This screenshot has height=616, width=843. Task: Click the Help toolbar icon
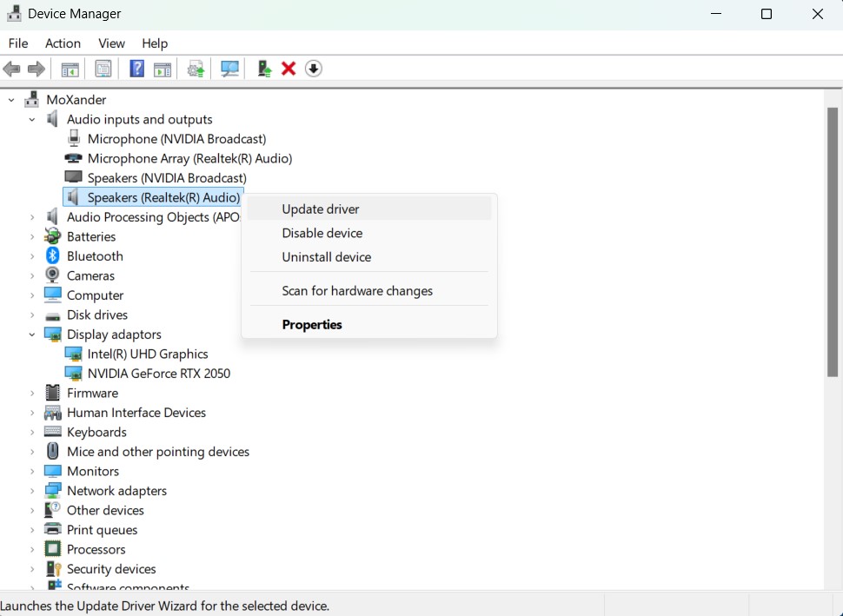(x=136, y=69)
